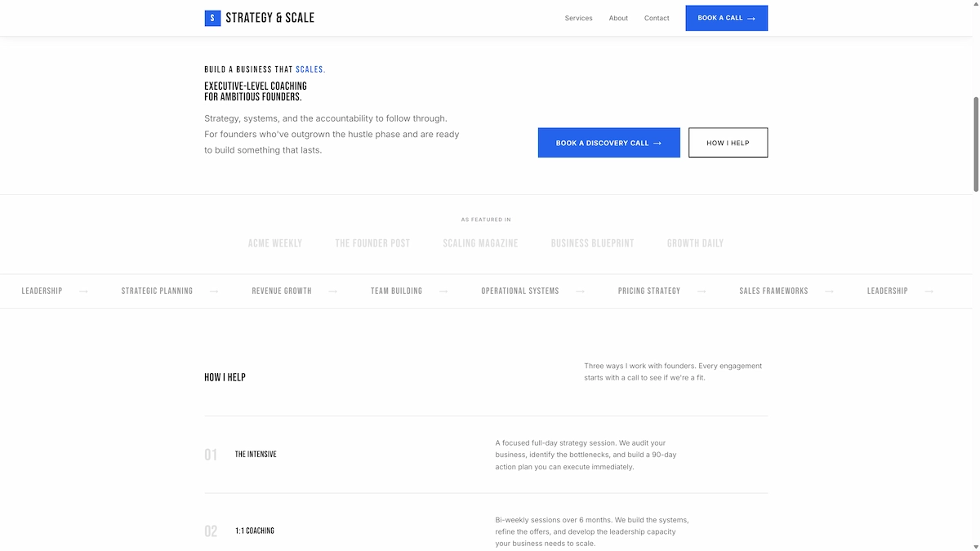Open the About page from the navbar
This screenshot has height=551, width=980.
coord(618,18)
